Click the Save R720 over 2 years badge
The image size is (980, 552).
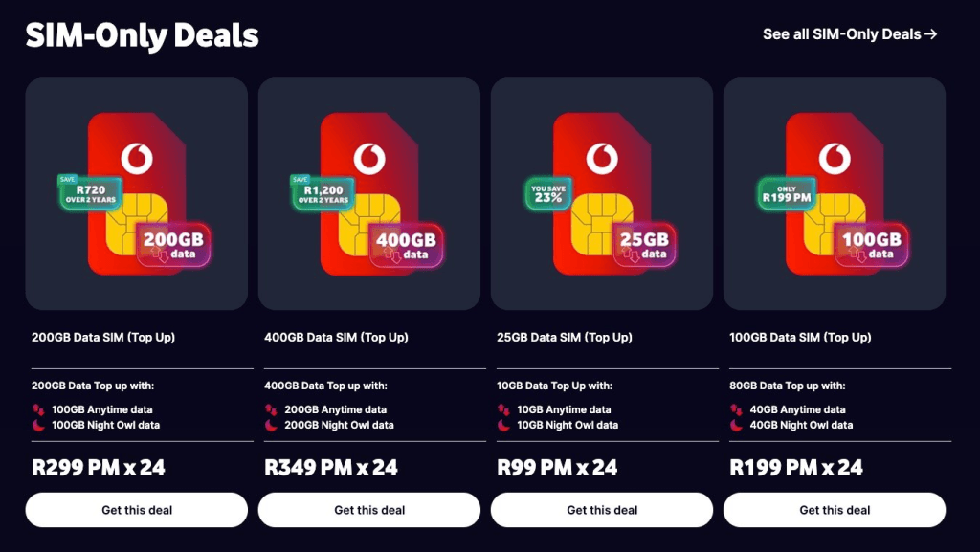[87, 189]
